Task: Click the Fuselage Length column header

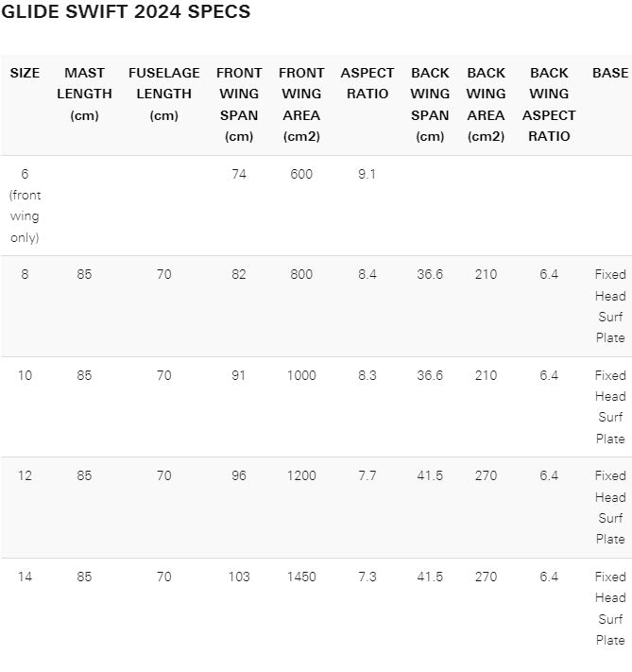Action: pos(163,94)
